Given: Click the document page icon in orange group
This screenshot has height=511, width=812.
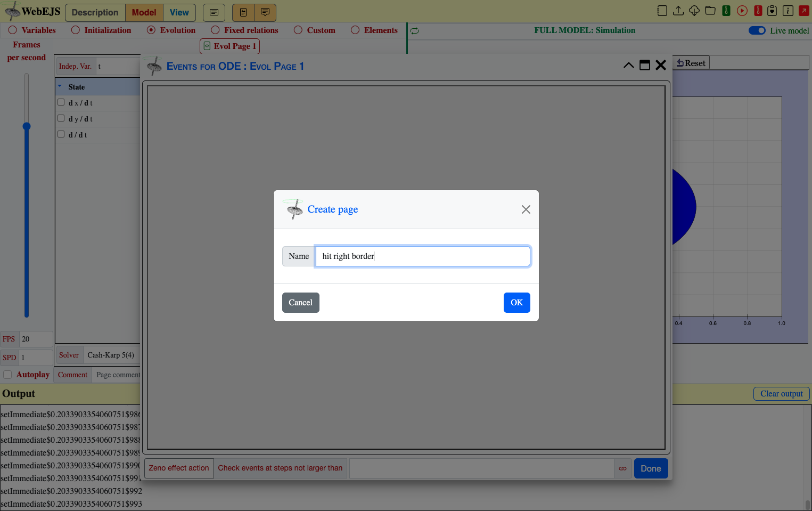Looking at the screenshot, I should [x=243, y=12].
